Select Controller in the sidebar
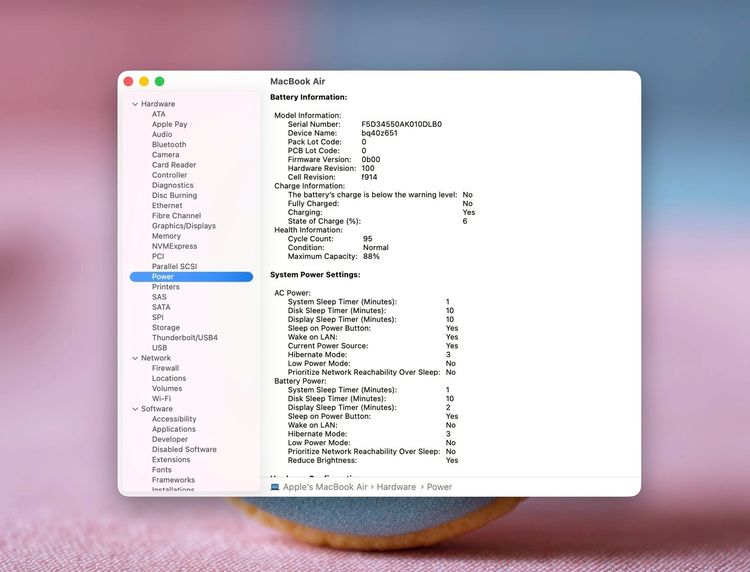 click(169, 175)
